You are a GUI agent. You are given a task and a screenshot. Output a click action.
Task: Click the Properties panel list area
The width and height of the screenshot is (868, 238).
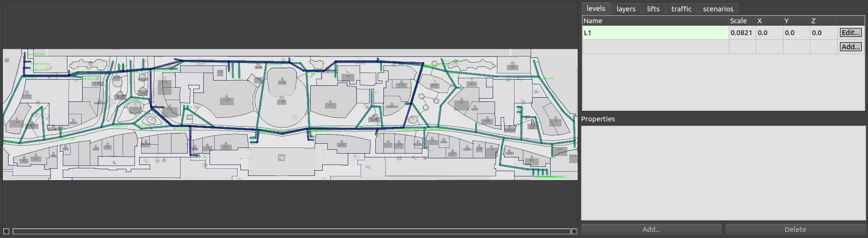click(723, 173)
